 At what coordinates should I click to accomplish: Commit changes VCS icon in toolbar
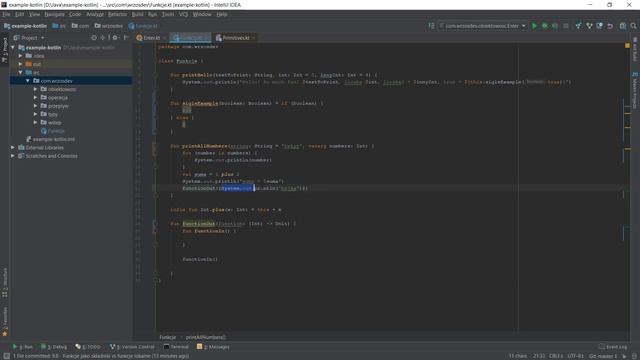coord(589,26)
